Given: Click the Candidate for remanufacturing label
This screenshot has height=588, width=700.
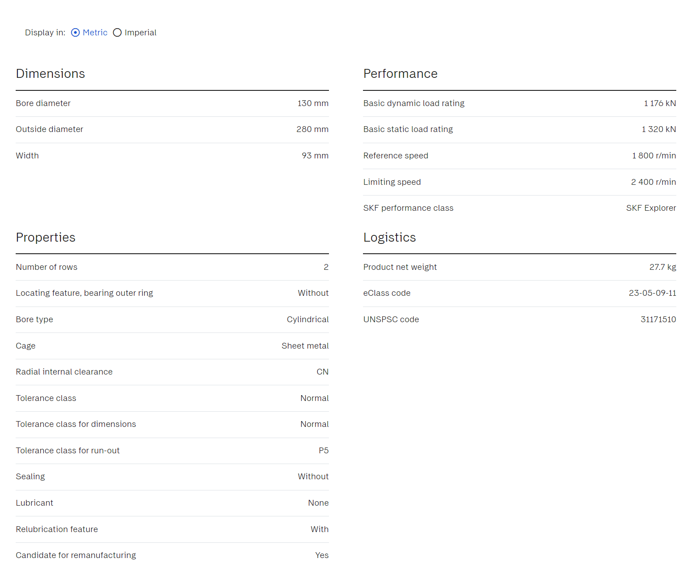Looking at the screenshot, I should tap(76, 555).
